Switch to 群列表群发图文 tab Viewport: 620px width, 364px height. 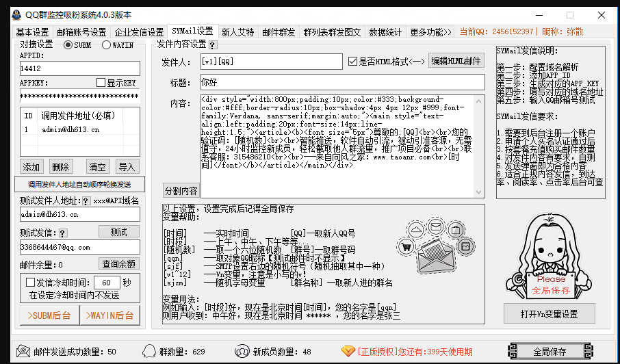[332, 32]
